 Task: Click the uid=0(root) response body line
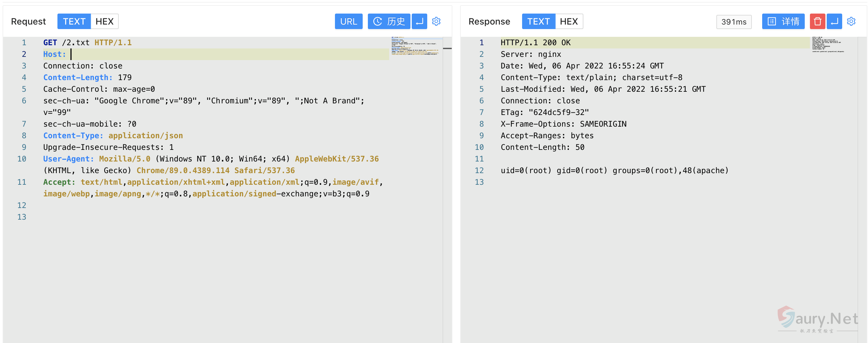click(614, 171)
